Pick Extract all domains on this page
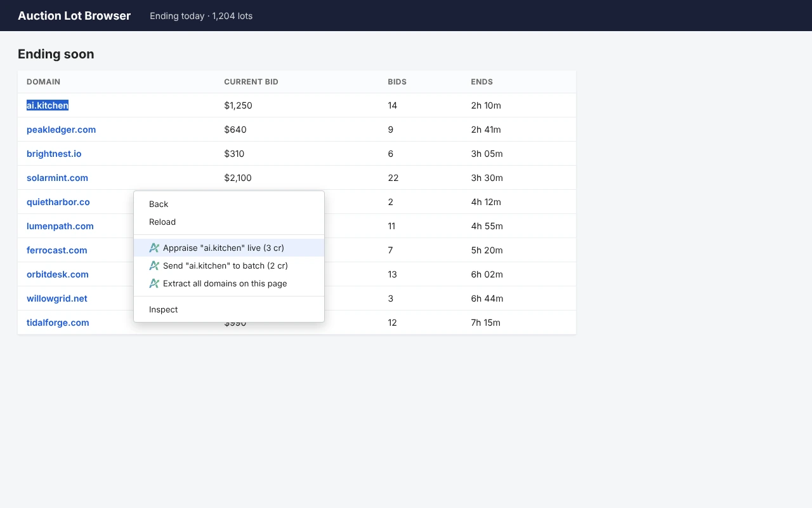Image resolution: width=812 pixels, height=508 pixels. [229, 283]
